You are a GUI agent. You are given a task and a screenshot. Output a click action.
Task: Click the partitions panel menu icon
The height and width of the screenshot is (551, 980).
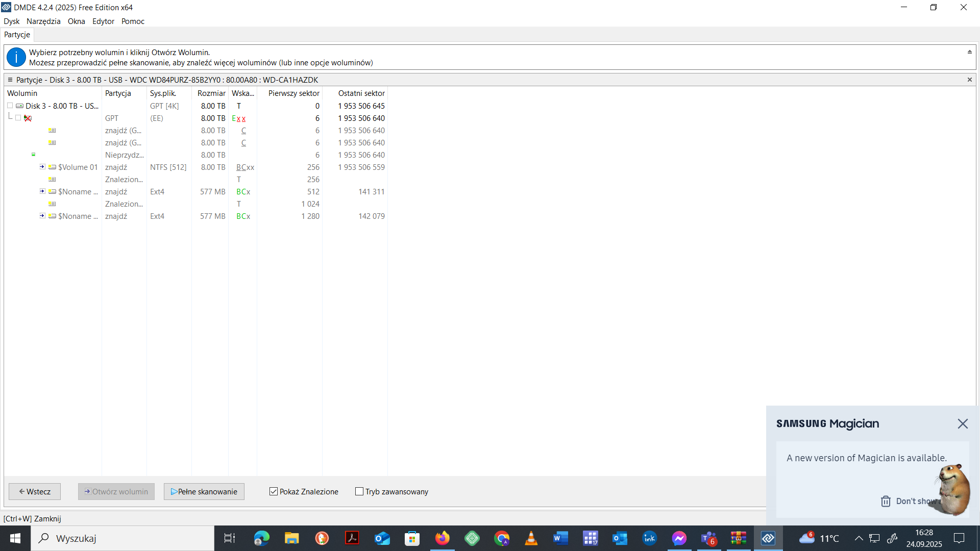pos(10,80)
